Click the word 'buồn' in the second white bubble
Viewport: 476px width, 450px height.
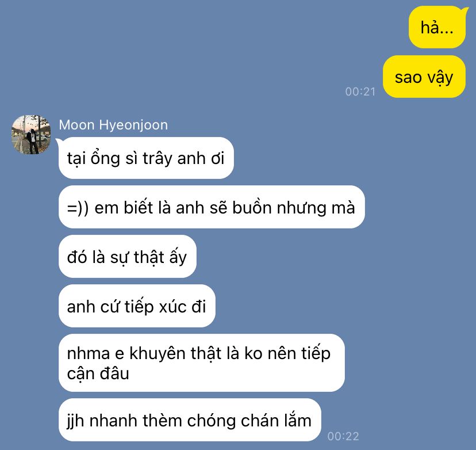252,208
